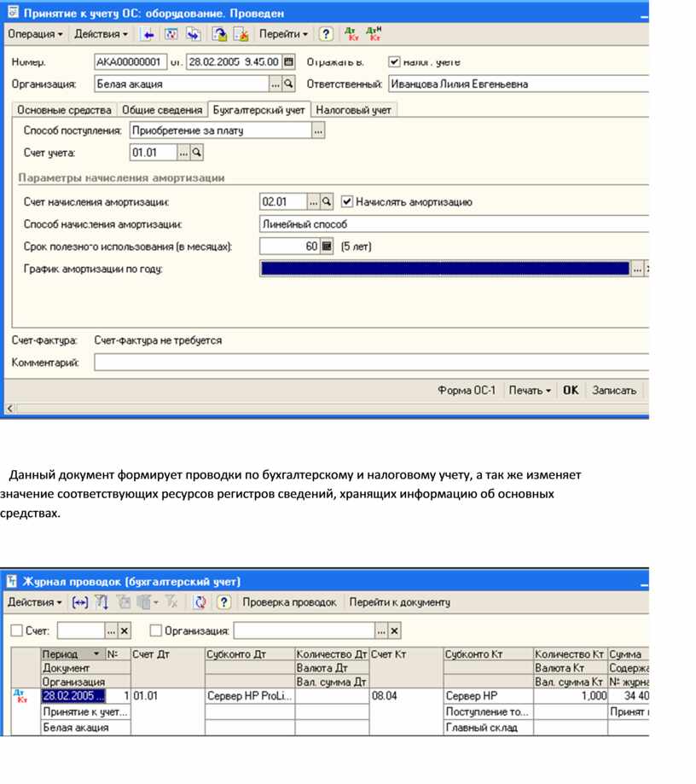Clear the Организация filter with X button
This screenshot has height=784, width=696.
pos(395,631)
